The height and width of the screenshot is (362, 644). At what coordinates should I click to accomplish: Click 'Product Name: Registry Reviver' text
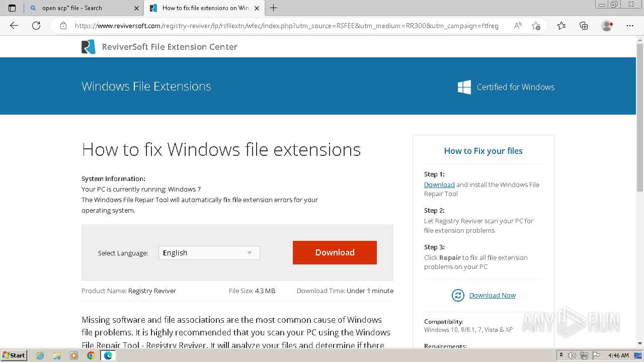(x=129, y=291)
